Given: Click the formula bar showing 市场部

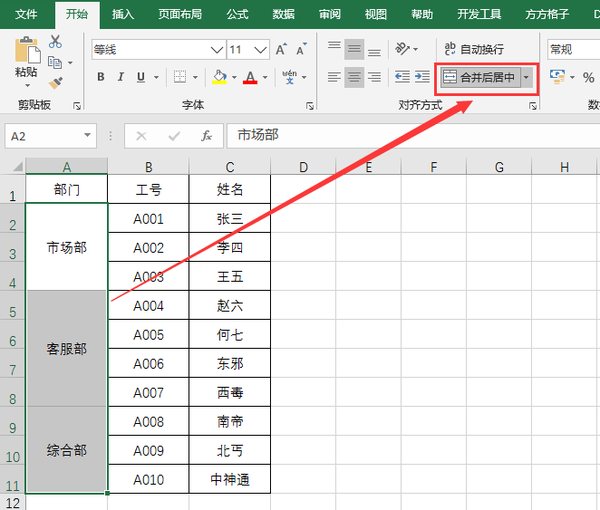Looking at the screenshot, I should [x=413, y=135].
